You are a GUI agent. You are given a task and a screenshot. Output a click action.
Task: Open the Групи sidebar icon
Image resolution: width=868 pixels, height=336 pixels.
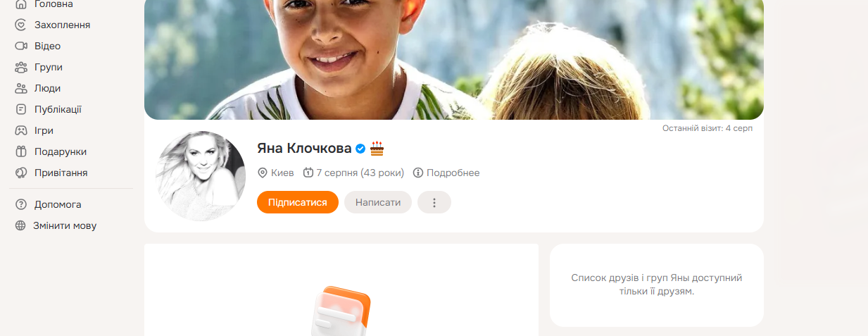21,67
